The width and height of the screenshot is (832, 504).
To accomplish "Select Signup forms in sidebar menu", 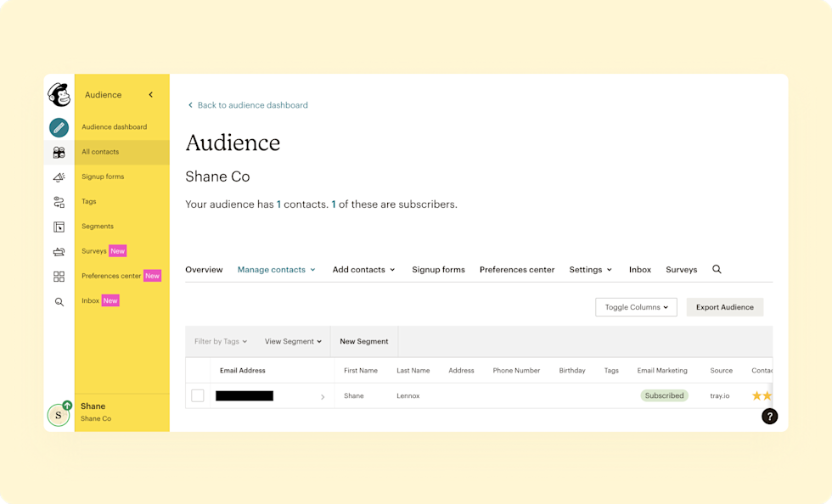I will (103, 176).
